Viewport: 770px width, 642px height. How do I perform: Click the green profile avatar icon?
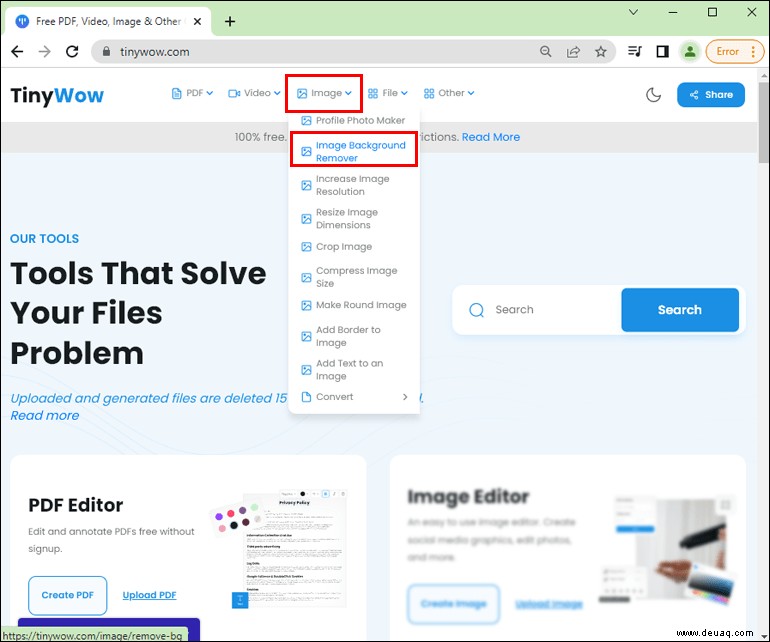point(689,52)
